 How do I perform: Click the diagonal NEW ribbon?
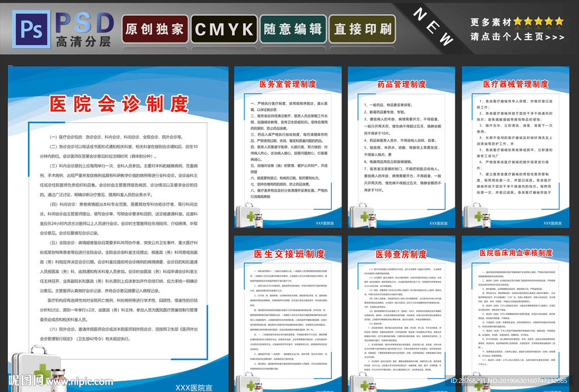(x=433, y=27)
